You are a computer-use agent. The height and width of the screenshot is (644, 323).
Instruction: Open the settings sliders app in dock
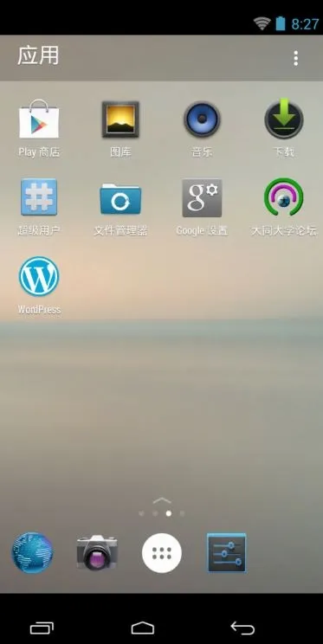click(226, 553)
